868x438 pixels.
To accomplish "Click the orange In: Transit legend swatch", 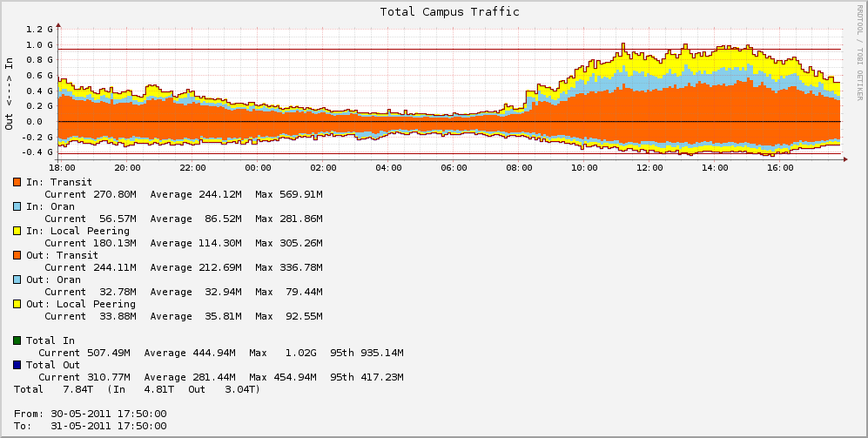I will click(17, 182).
